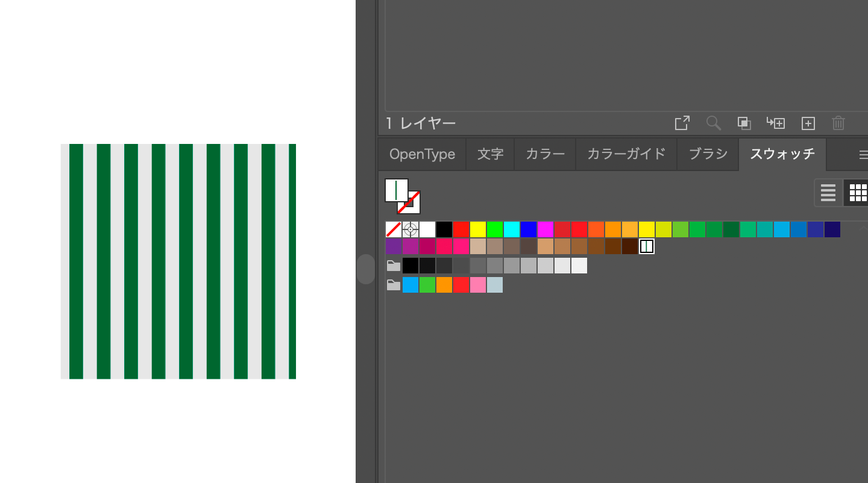This screenshot has height=483, width=868.
Task: Switch to the カラー tab
Action: point(546,154)
